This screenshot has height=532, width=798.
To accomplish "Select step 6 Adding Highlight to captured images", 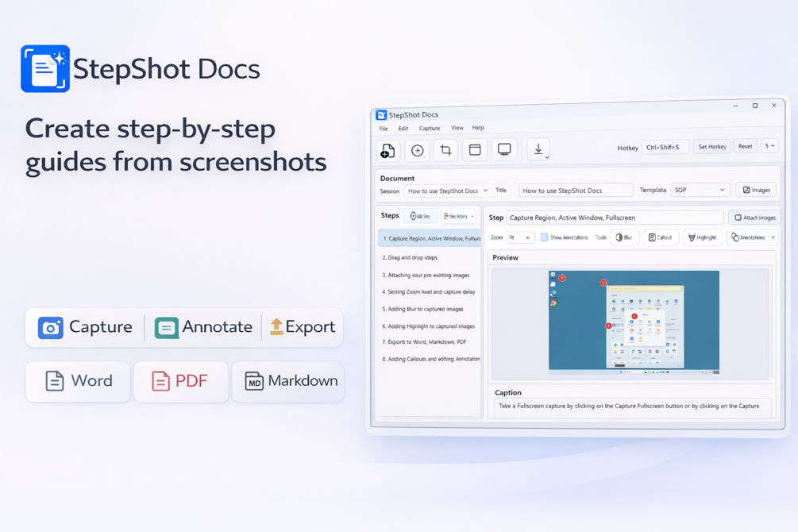I will pos(430,326).
